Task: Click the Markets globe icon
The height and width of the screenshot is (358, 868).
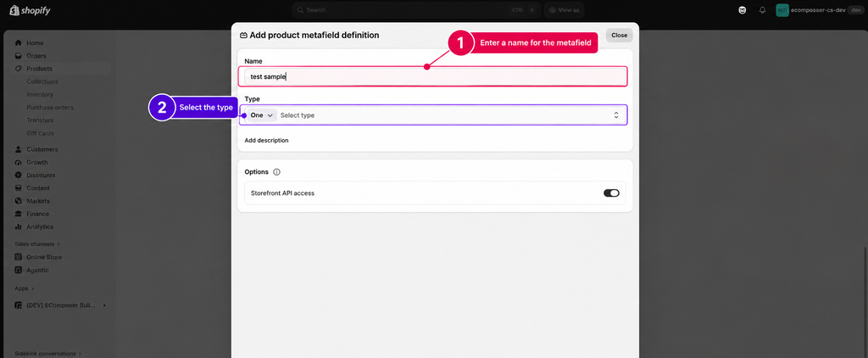Action: pyautogui.click(x=19, y=200)
